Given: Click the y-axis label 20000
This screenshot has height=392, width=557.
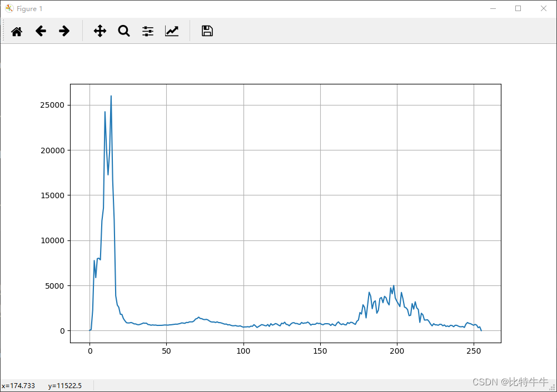Looking at the screenshot, I should click(53, 150).
